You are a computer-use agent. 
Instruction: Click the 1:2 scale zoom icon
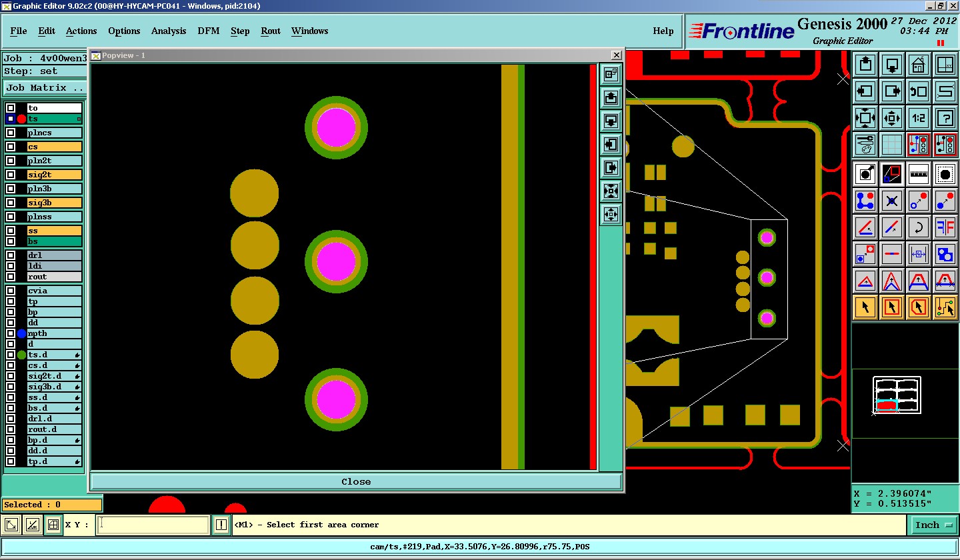[919, 118]
